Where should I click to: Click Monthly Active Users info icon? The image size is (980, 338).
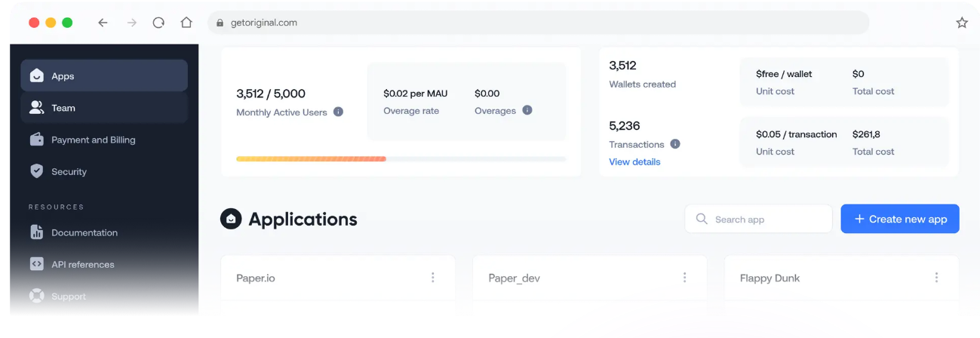point(338,112)
